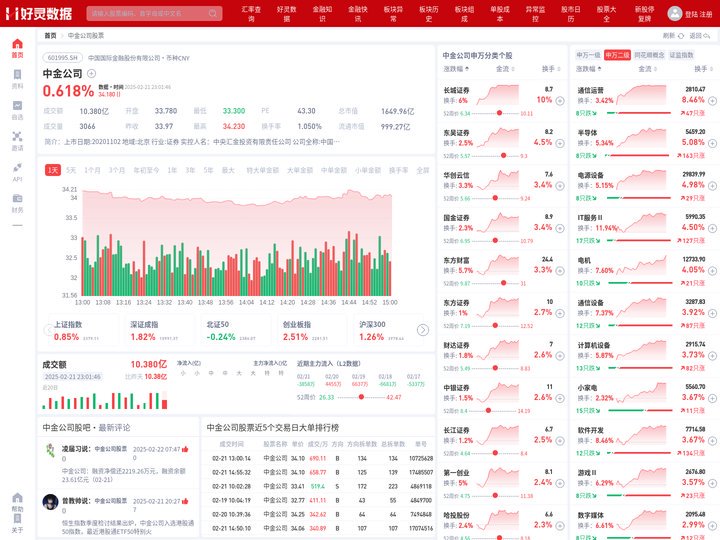Open the API sidebar icon
Viewport: 720px width, 540px height.
pos(17,172)
